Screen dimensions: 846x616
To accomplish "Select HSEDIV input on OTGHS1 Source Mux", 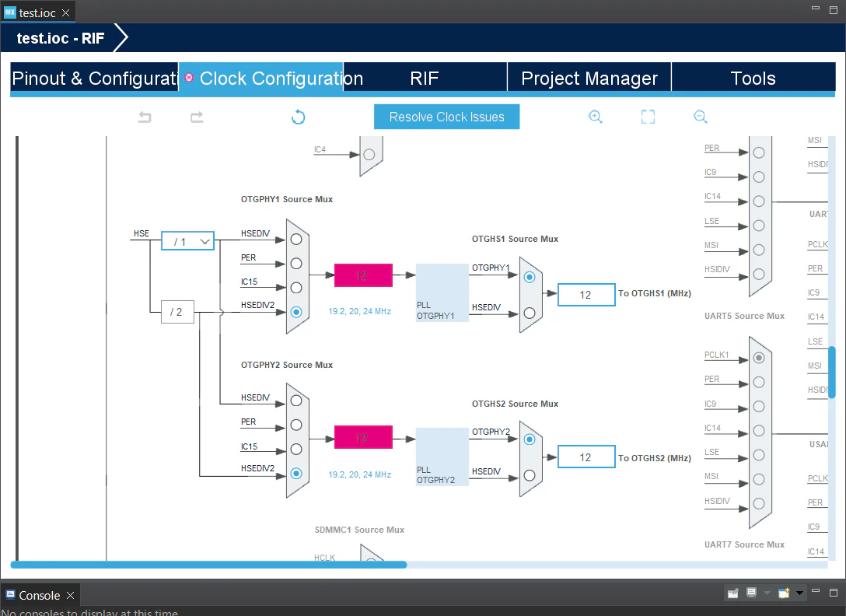I will [530, 313].
